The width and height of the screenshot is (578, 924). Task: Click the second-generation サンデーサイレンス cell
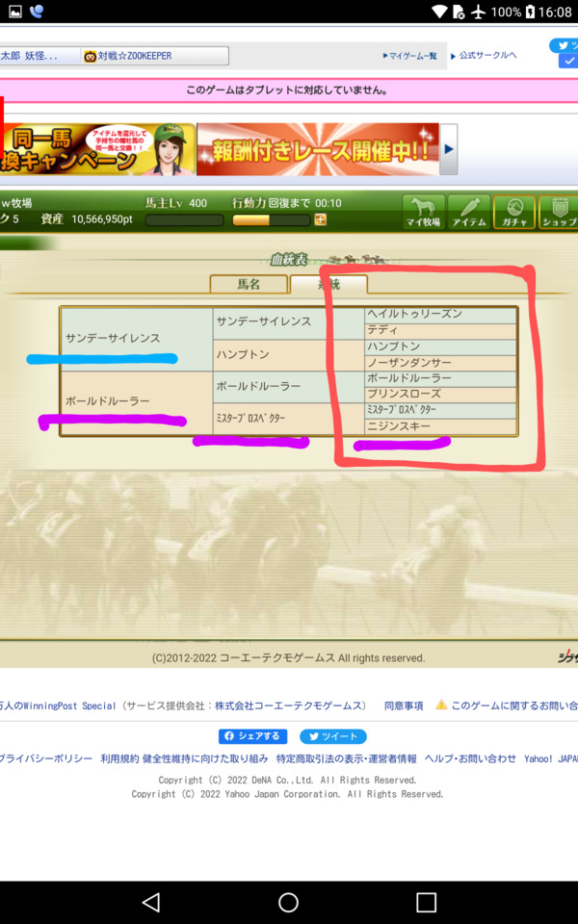point(288,323)
